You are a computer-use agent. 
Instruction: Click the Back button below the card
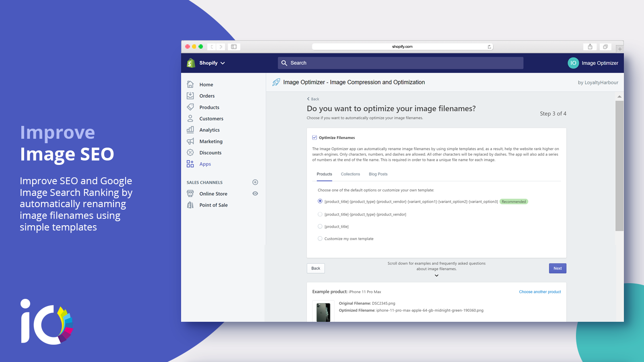pos(316,268)
